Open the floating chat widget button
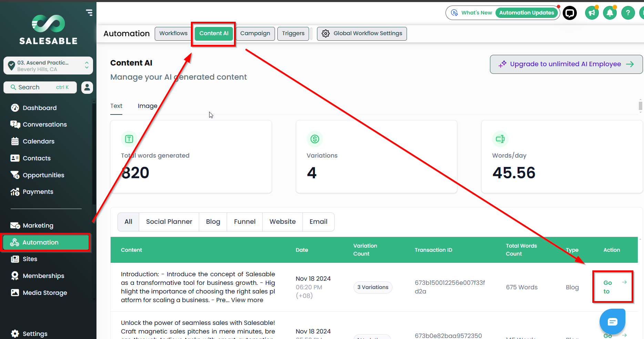The height and width of the screenshot is (339, 644). coord(612,322)
